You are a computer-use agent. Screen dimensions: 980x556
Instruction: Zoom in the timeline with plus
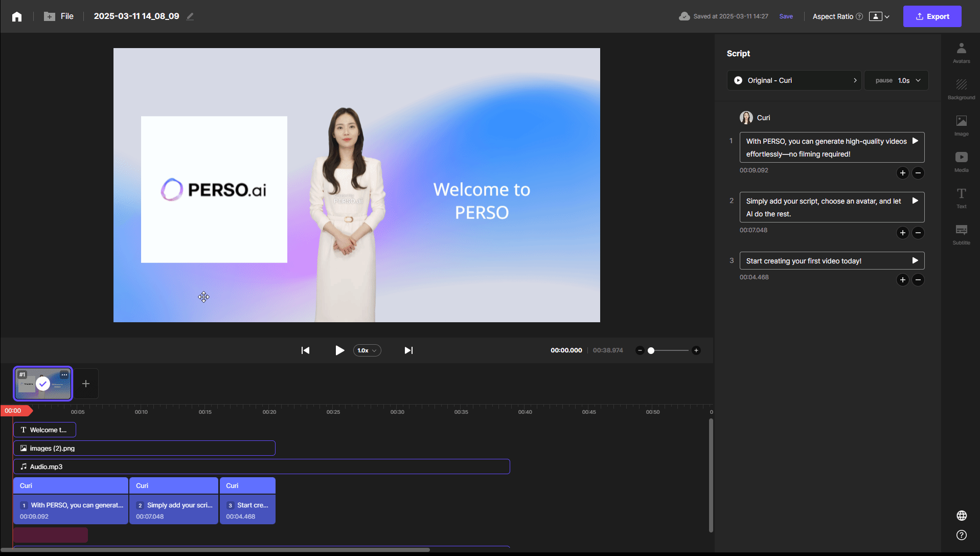(696, 350)
